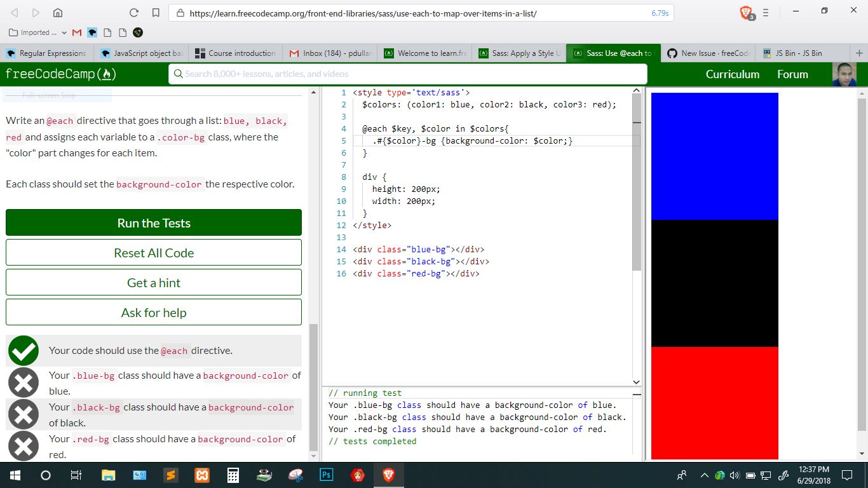868x488 pixels.
Task: Open the Forum link
Action: point(792,74)
